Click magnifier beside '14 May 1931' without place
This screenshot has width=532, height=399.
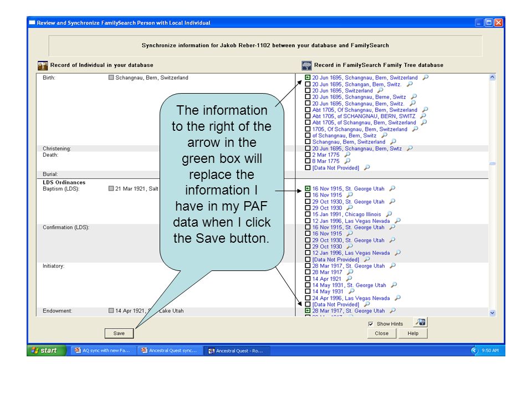pos(351,291)
